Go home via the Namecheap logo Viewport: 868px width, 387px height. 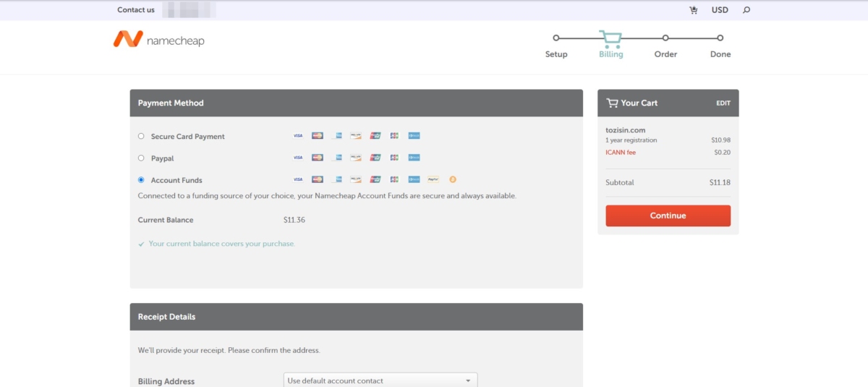click(159, 40)
